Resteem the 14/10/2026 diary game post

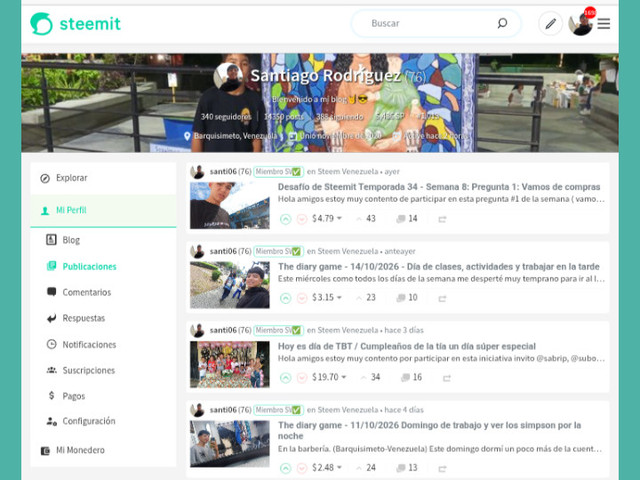tap(442, 299)
